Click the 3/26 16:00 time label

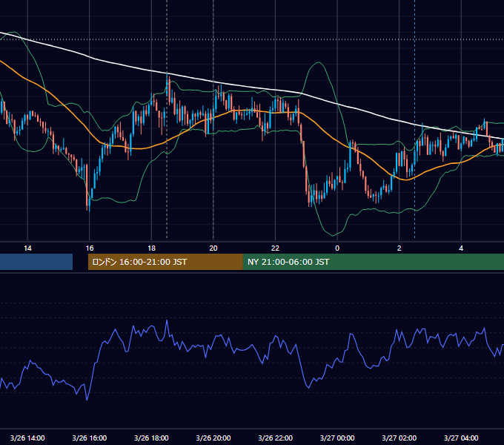pyautogui.click(x=90, y=438)
